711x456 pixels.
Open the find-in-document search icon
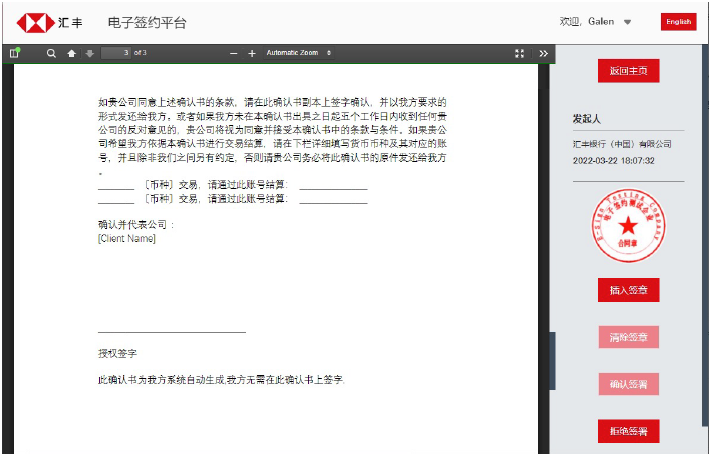(51, 53)
